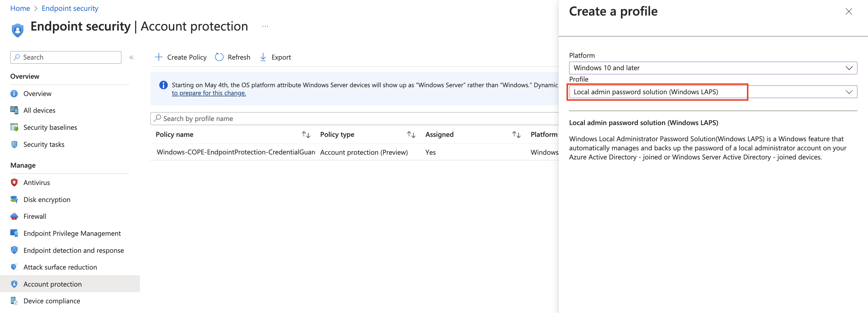Click the circular Refresh icon
The width and height of the screenshot is (868, 313).
(x=219, y=57)
